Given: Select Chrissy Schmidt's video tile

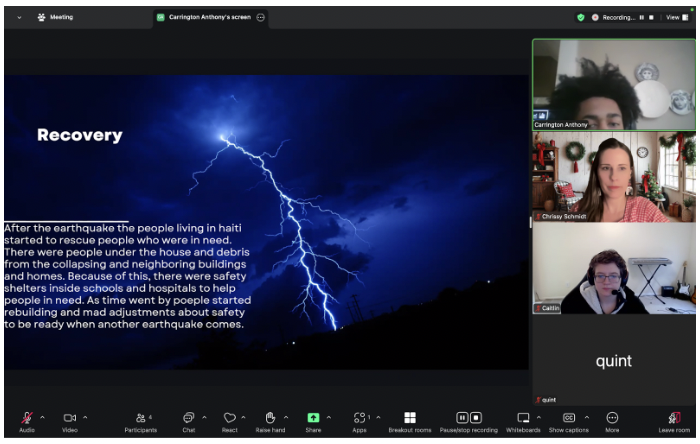Looking at the screenshot, I should pos(614,177).
